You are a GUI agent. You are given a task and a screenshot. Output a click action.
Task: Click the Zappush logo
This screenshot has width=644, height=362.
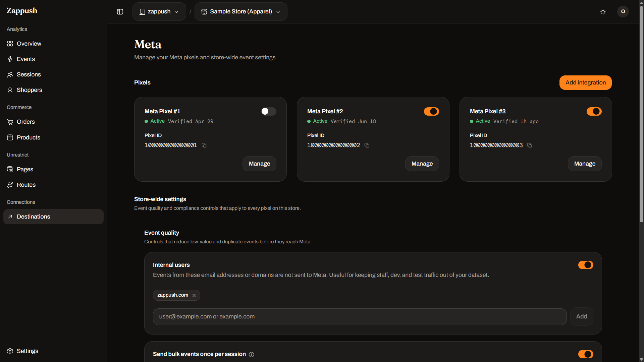tap(22, 11)
